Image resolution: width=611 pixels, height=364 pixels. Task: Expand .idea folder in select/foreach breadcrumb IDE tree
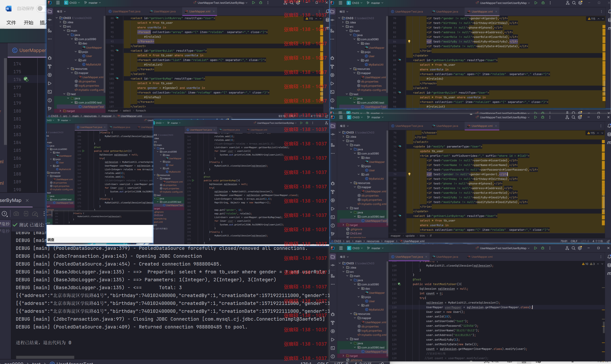tap(60, 22)
